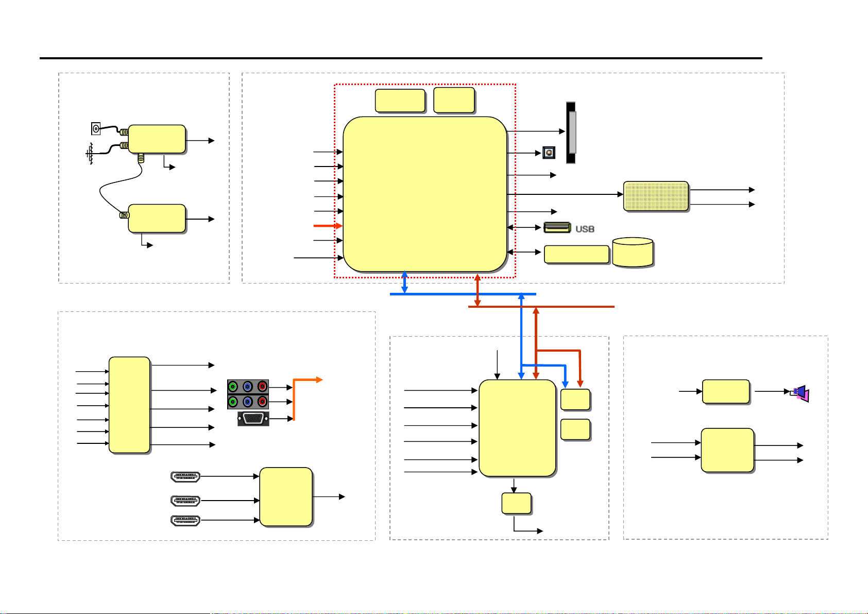This screenshot has width=868, height=614.
Task: Select the horizontal dark red bus line
Action: (x=541, y=307)
